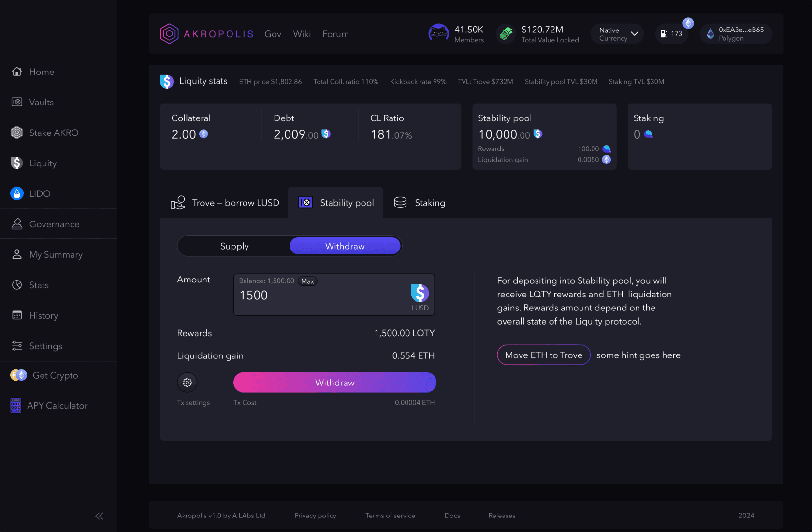812x532 pixels.
Task: Open Tx settings gear icon
Action: (187, 383)
